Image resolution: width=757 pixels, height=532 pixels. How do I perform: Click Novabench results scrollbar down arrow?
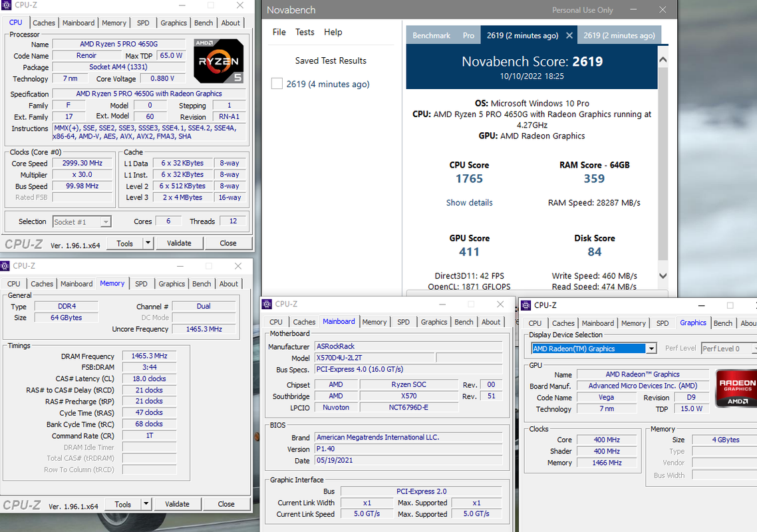pyautogui.click(x=663, y=276)
